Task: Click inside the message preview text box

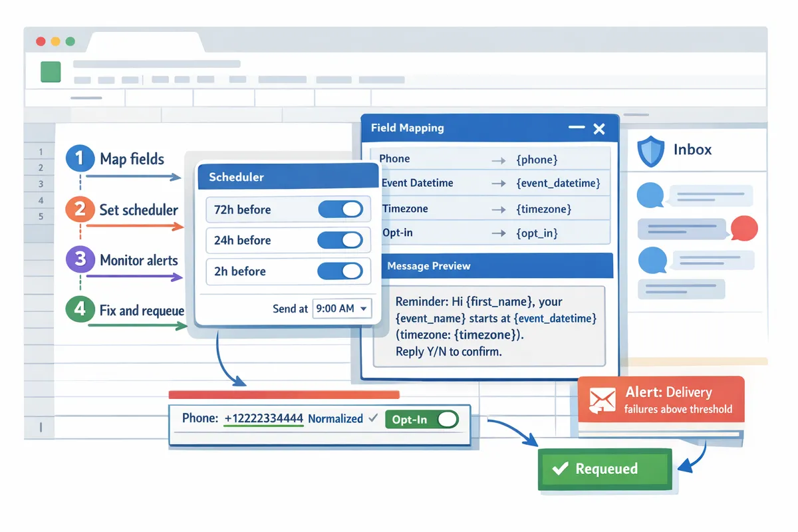Action: point(489,327)
